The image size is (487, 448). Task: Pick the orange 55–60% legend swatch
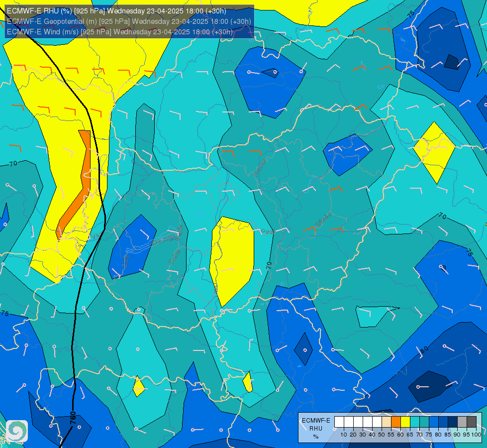point(396,422)
